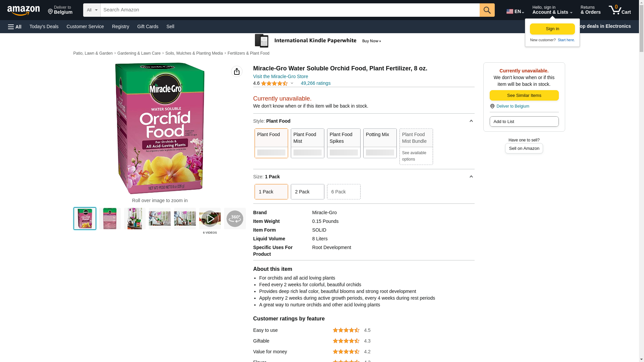Image resolution: width=644 pixels, height=362 pixels.
Task: Expand the star rating breakdown arrow
Action: [292, 83]
